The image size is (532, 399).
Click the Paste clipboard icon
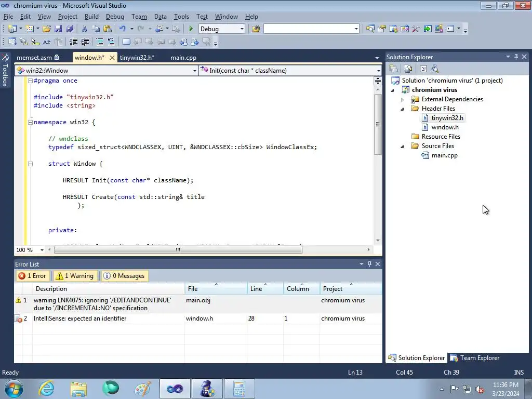pos(108,29)
